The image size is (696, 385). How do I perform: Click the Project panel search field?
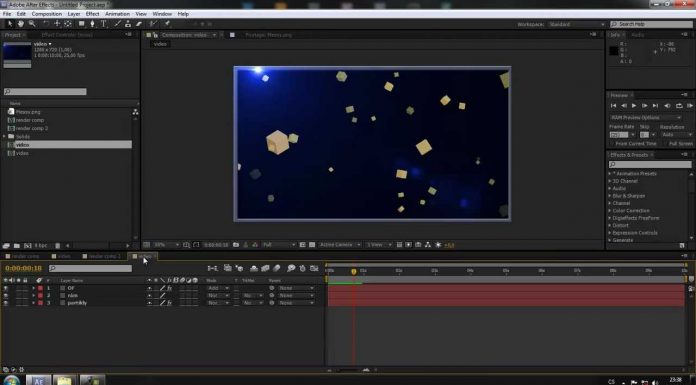tap(45, 91)
